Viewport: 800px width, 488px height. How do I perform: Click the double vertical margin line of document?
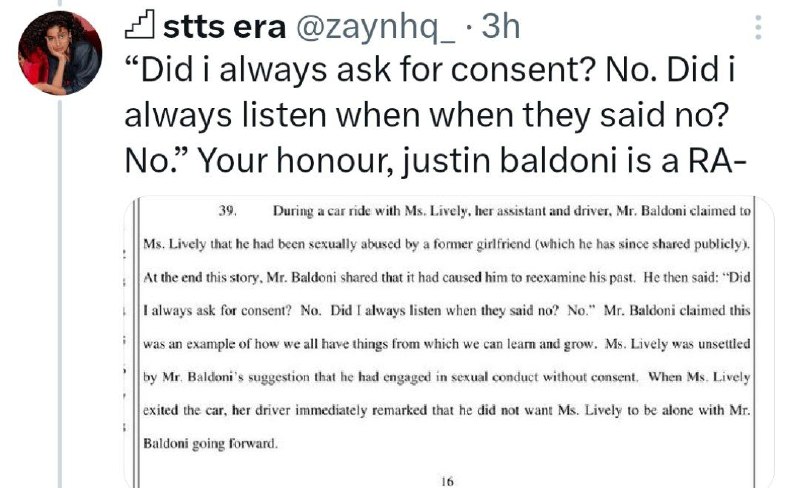136,342
